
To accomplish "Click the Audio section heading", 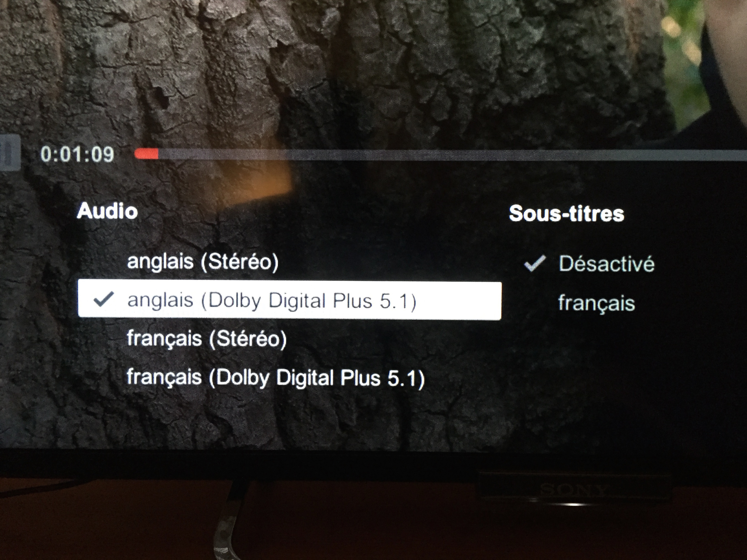I will tap(107, 211).
